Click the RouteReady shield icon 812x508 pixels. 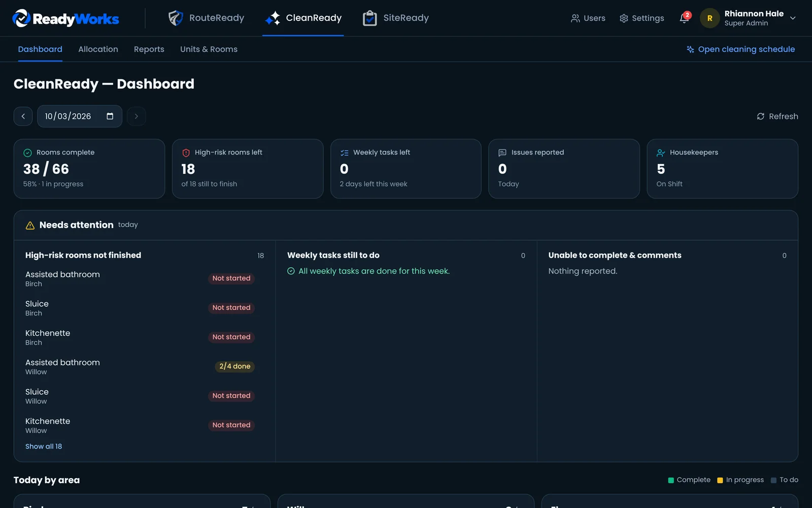176,18
